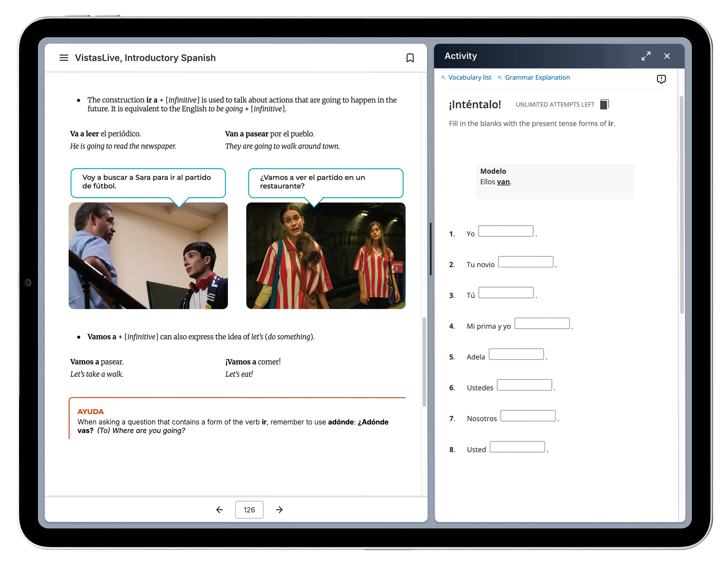Bookmark this page with the bookmark icon

(410, 58)
